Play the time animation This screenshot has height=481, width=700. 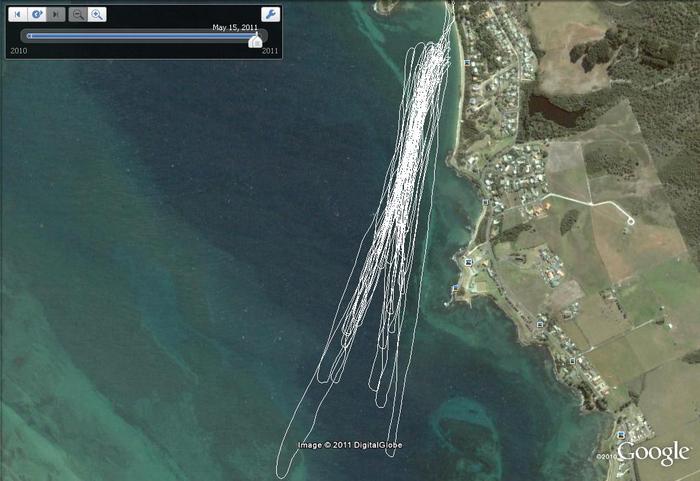tap(36, 15)
